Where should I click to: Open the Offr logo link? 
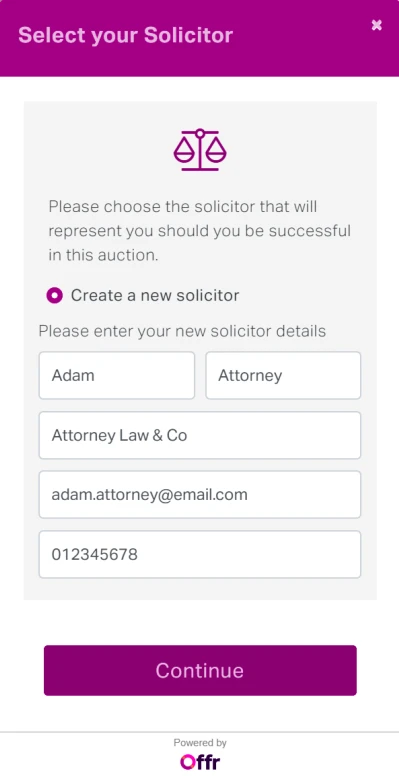pos(200,762)
